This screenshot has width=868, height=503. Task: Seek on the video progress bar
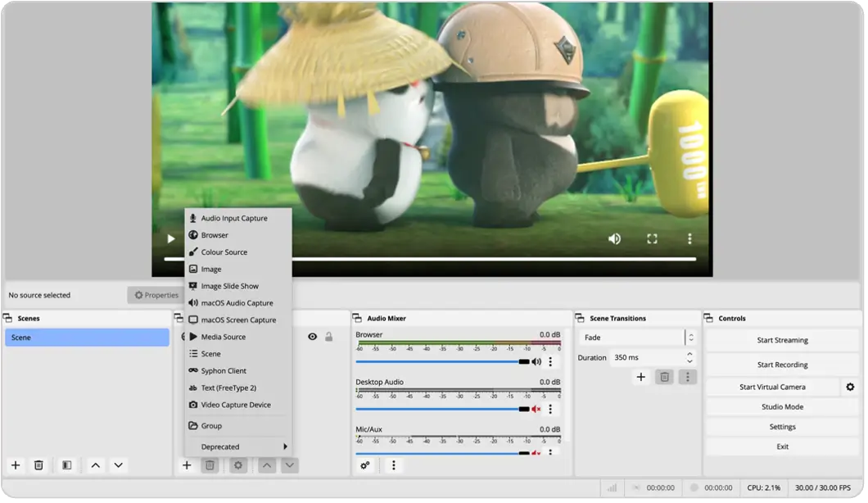point(431,259)
